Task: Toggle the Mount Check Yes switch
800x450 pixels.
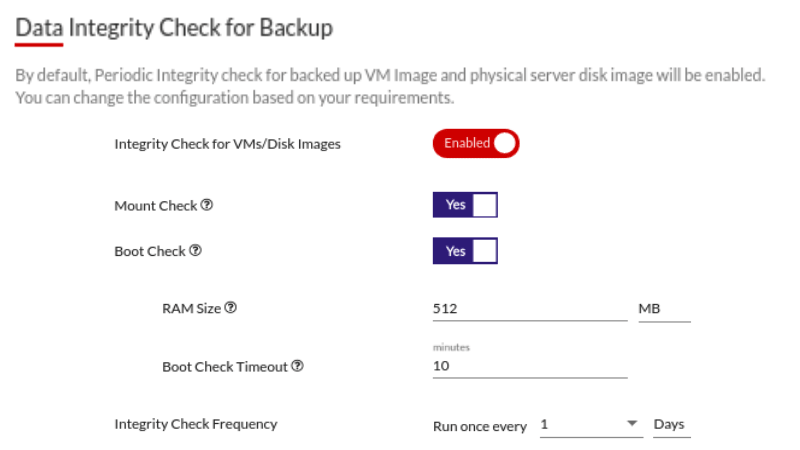Action: [465, 205]
